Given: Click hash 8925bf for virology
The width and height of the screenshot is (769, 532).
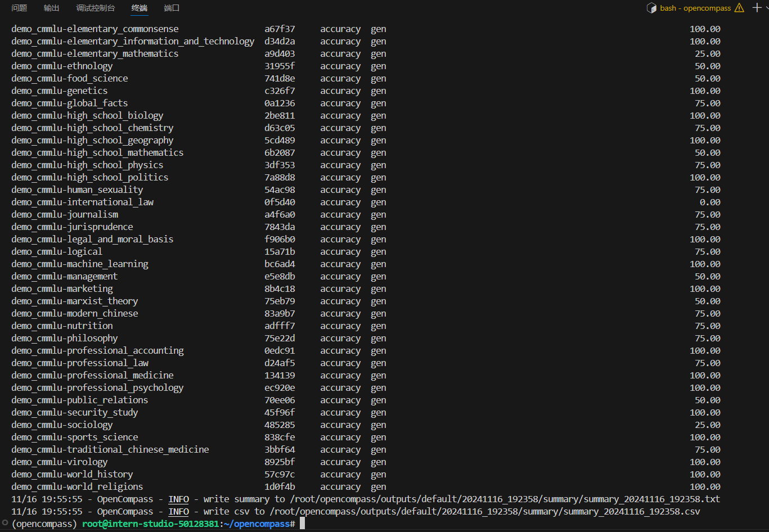Looking at the screenshot, I should 280,462.
